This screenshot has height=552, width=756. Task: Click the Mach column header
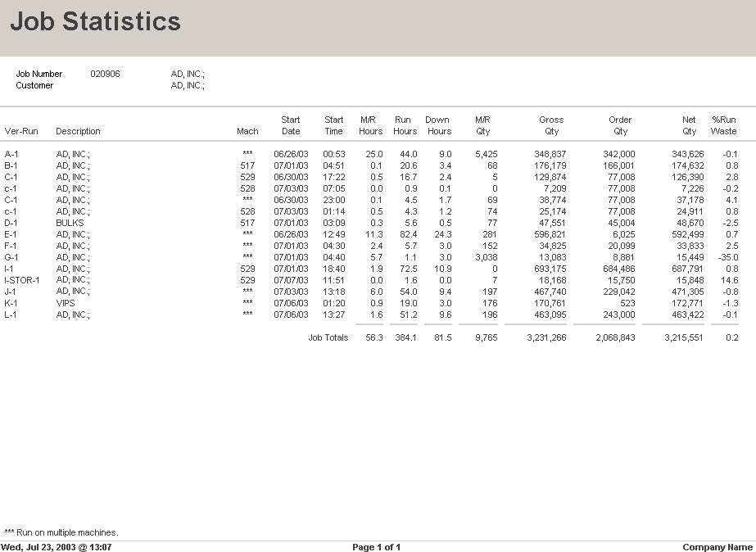(x=247, y=131)
